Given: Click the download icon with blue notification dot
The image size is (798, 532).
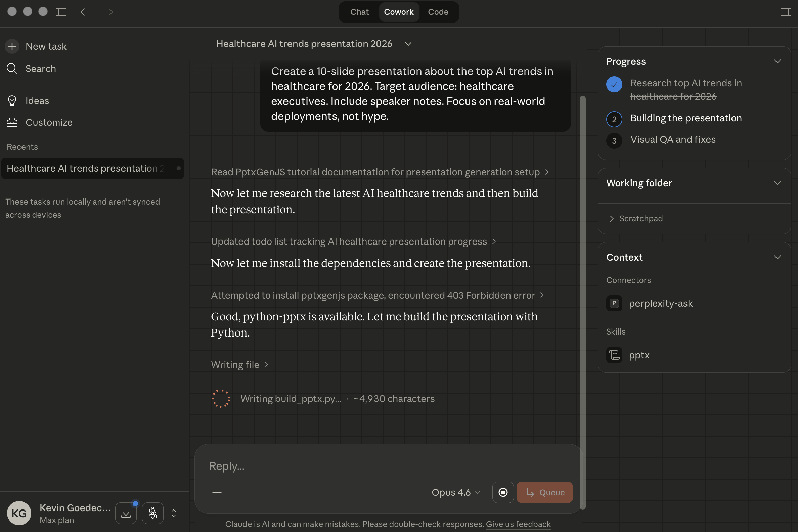Looking at the screenshot, I should point(126,513).
